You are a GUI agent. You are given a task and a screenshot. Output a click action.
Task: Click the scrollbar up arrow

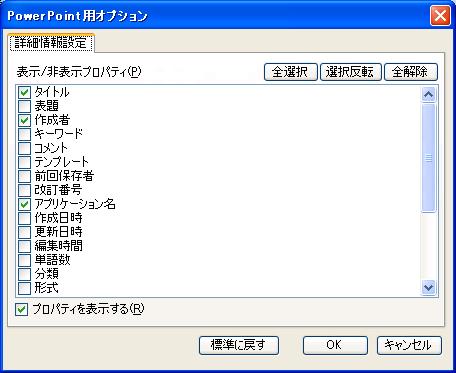click(428, 95)
